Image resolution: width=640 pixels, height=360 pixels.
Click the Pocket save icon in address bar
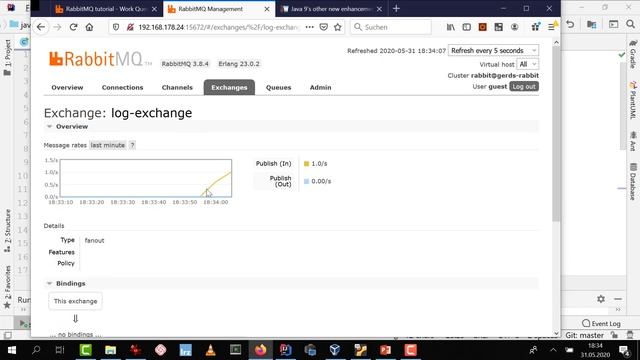click(x=324, y=27)
